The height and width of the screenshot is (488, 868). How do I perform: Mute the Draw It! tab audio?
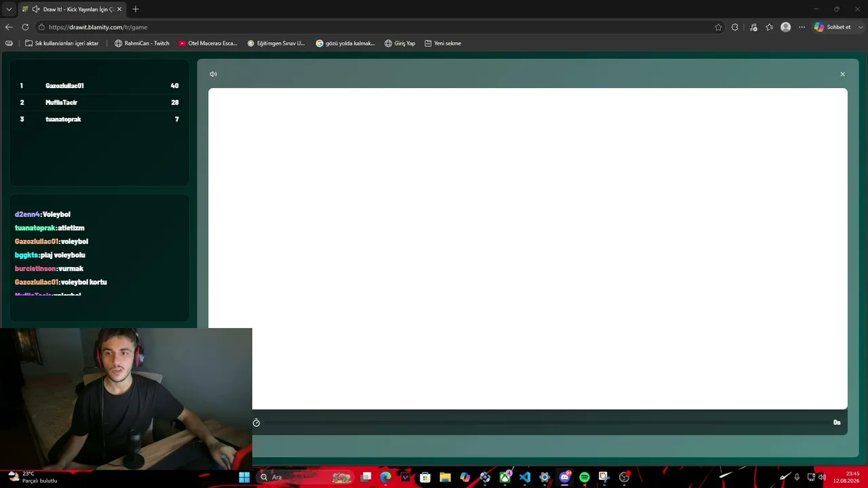click(35, 9)
